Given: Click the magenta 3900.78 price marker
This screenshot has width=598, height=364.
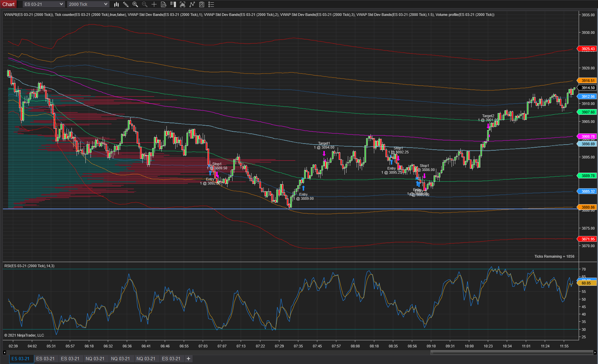Looking at the screenshot, I should point(587,136).
